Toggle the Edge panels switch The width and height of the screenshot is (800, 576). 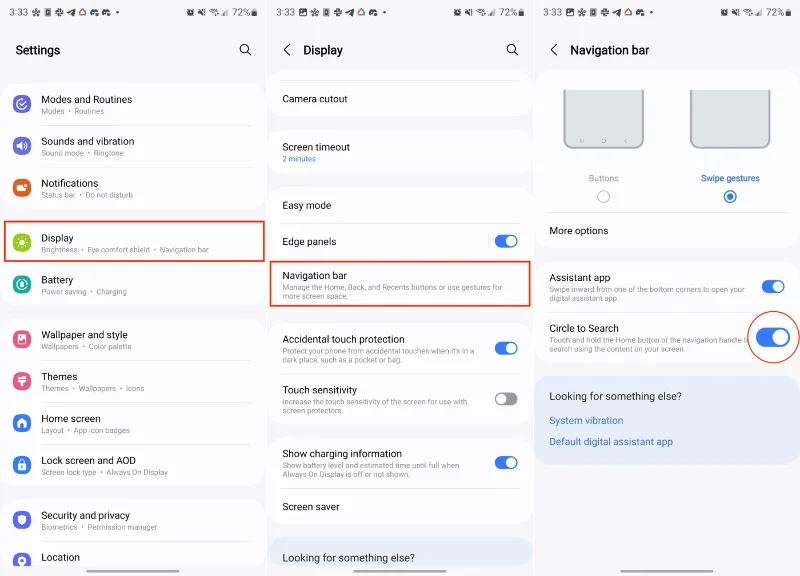tap(506, 241)
